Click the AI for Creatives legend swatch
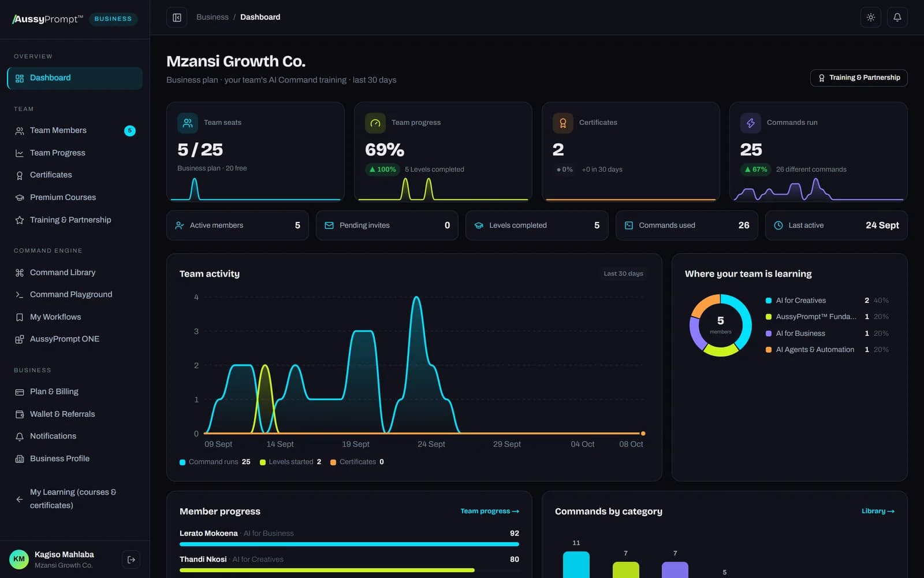The height and width of the screenshot is (578, 924). coord(769,301)
